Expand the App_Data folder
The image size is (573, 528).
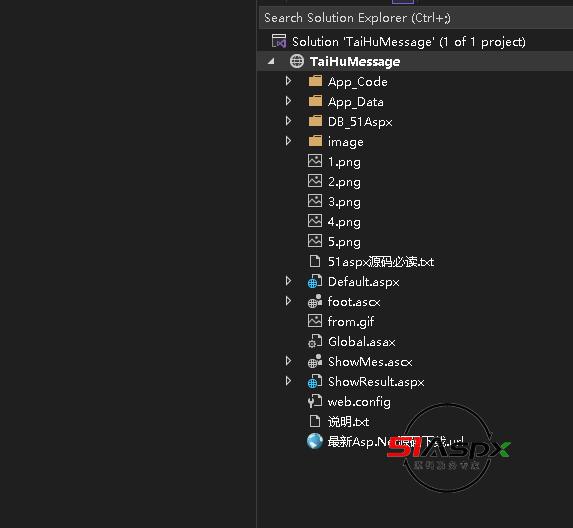pos(288,101)
